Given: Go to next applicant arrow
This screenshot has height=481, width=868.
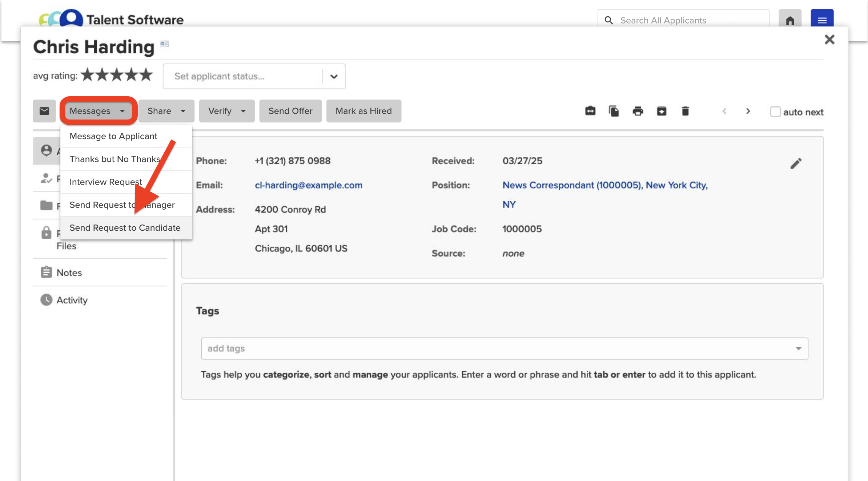Looking at the screenshot, I should click(748, 111).
